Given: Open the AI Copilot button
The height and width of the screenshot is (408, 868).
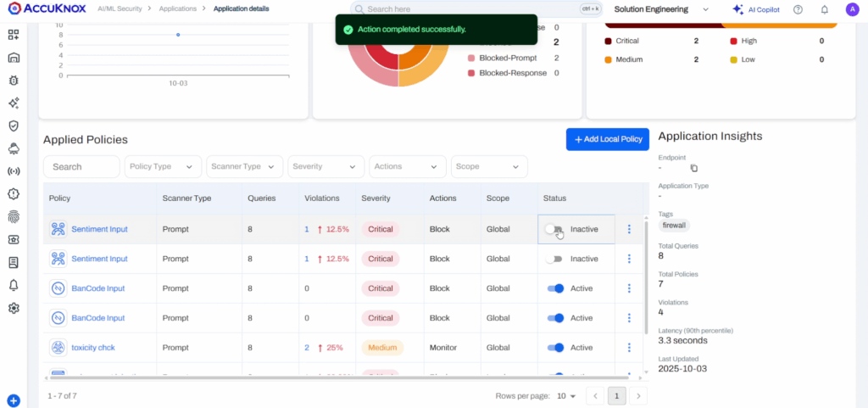Looking at the screenshot, I should 756,9.
